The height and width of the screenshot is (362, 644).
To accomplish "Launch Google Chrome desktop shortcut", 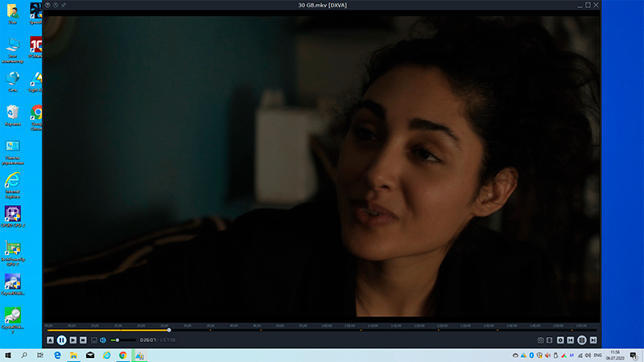I will coord(36,111).
